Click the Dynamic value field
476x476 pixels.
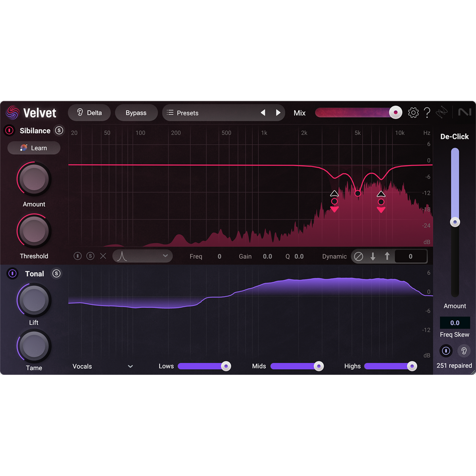(411, 257)
